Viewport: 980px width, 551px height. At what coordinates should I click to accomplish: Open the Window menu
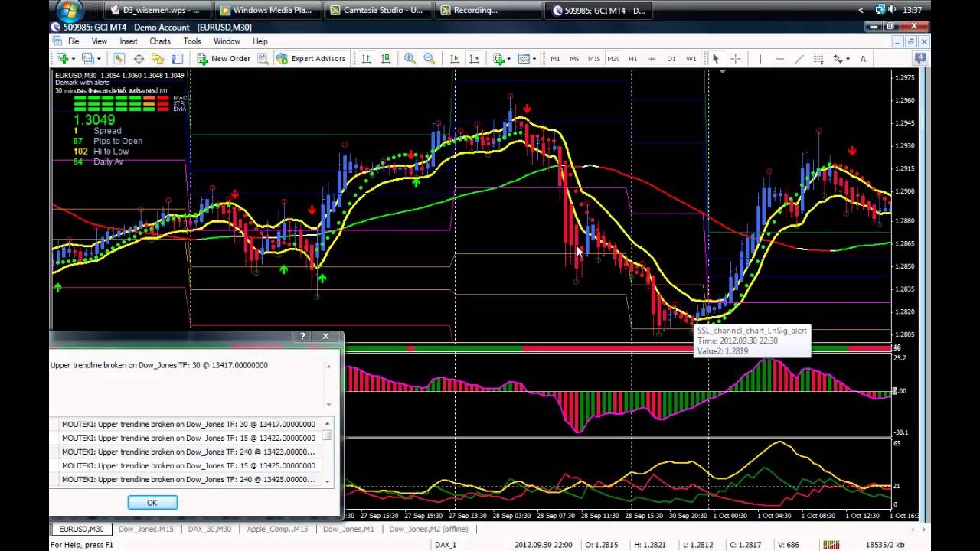tap(227, 41)
